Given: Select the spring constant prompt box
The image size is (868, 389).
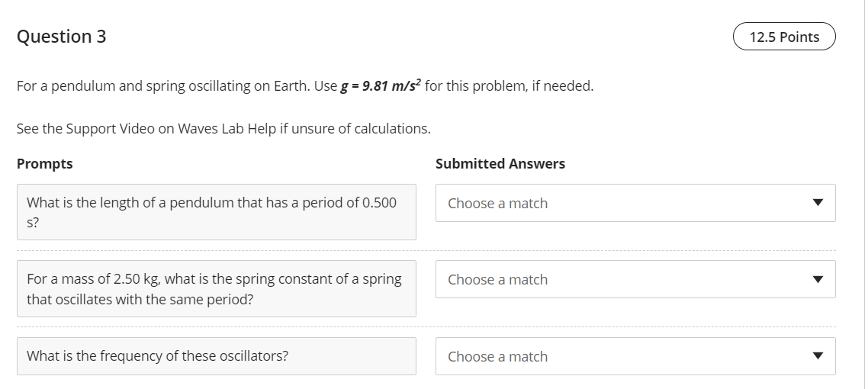Looking at the screenshot, I should tap(217, 289).
